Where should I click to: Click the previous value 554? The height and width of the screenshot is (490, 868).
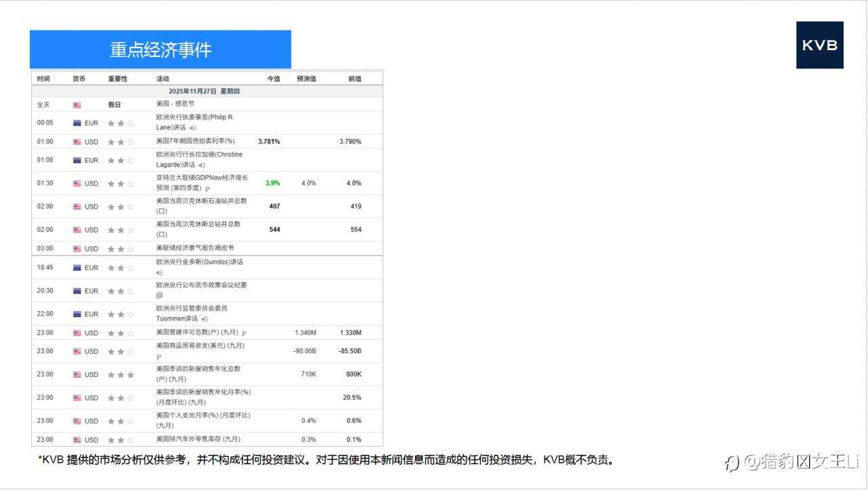356,230
